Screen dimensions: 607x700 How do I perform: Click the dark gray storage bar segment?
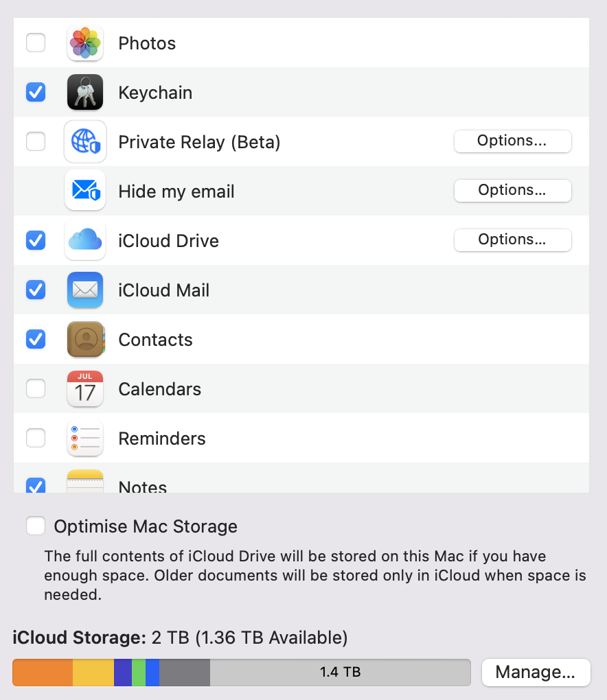[x=185, y=673]
